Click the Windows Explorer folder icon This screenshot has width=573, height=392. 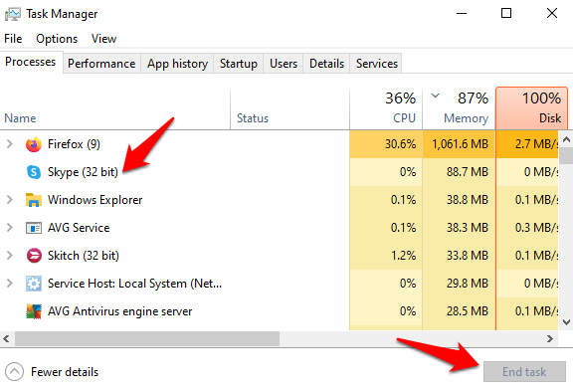(34, 200)
